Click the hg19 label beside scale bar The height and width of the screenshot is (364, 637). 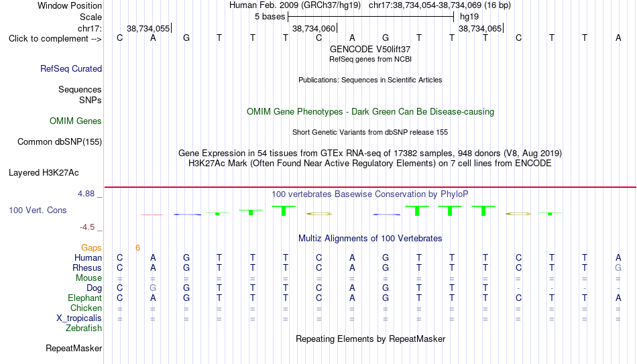pos(469,17)
